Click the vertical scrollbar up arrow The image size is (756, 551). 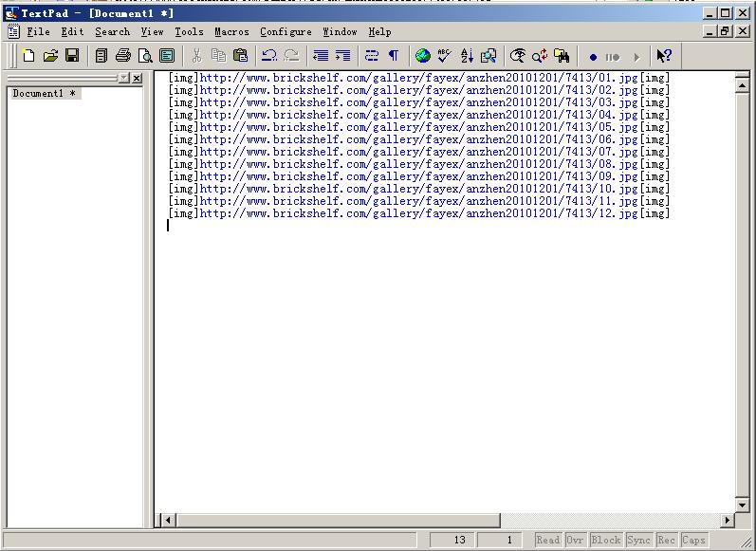742,85
